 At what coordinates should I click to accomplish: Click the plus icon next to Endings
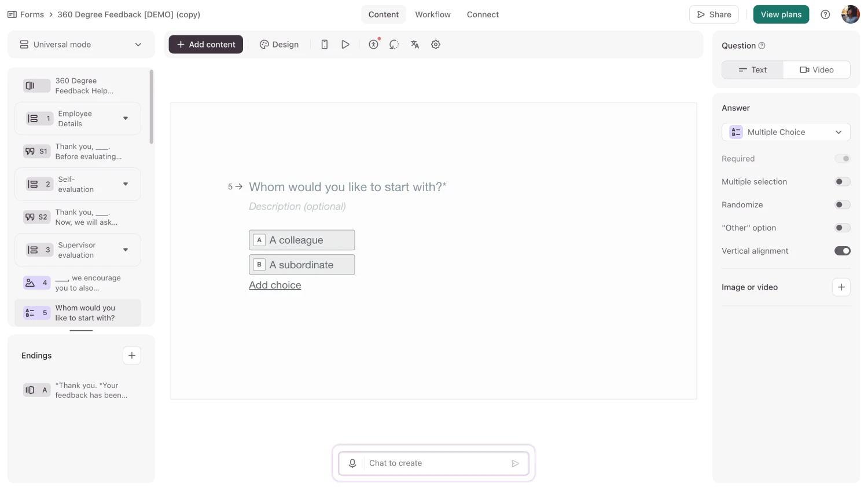[x=131, y=355]
